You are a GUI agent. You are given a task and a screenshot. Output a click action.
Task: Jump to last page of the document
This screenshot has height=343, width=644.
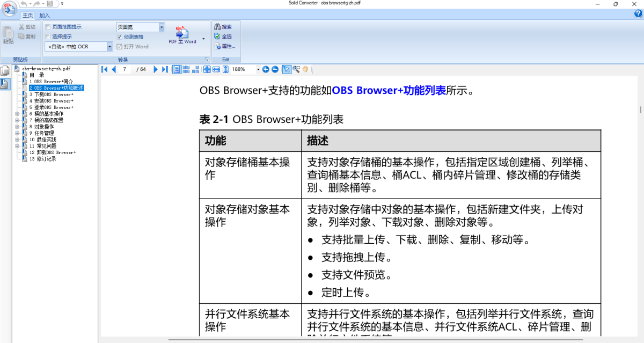point(164,69)
